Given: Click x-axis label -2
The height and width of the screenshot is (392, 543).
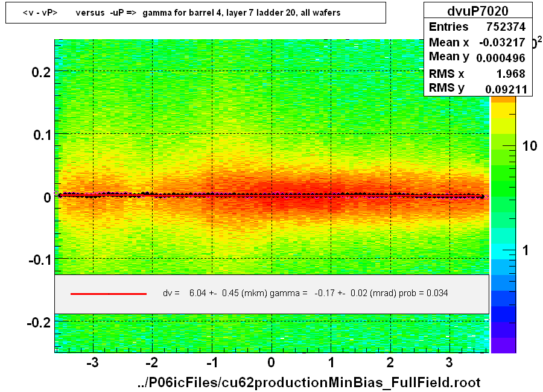Looking at the screenshot, I should point(151,362).
